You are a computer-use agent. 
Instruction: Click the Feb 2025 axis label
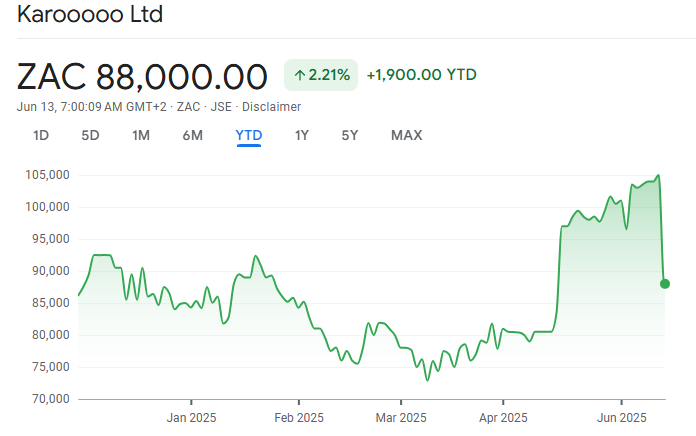(x=299, y=418)
